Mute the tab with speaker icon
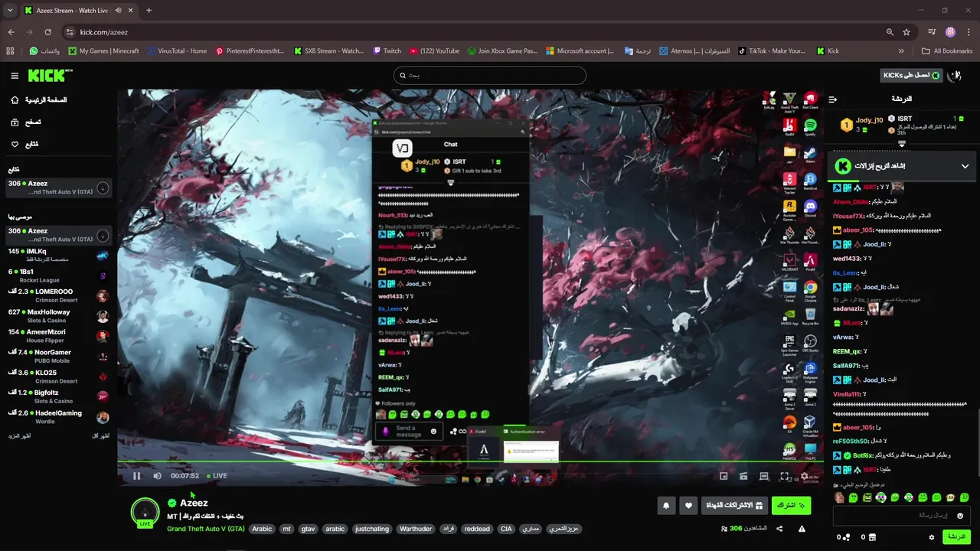This screenshot has width=980, height=551. coord(119,11)
